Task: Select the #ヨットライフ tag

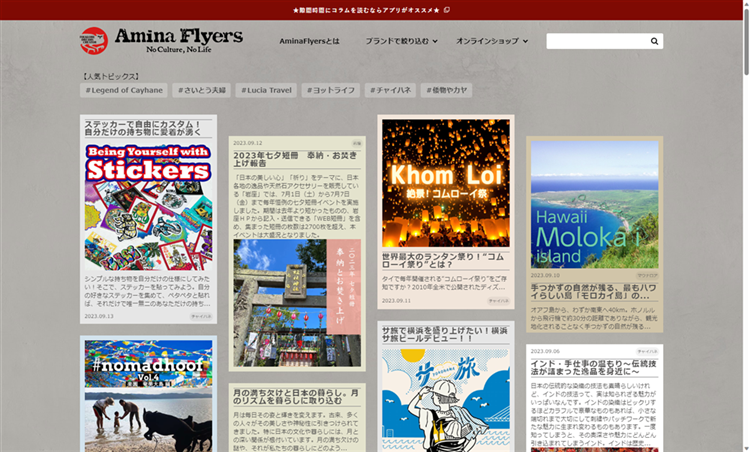Action: [x=331, y=90]
